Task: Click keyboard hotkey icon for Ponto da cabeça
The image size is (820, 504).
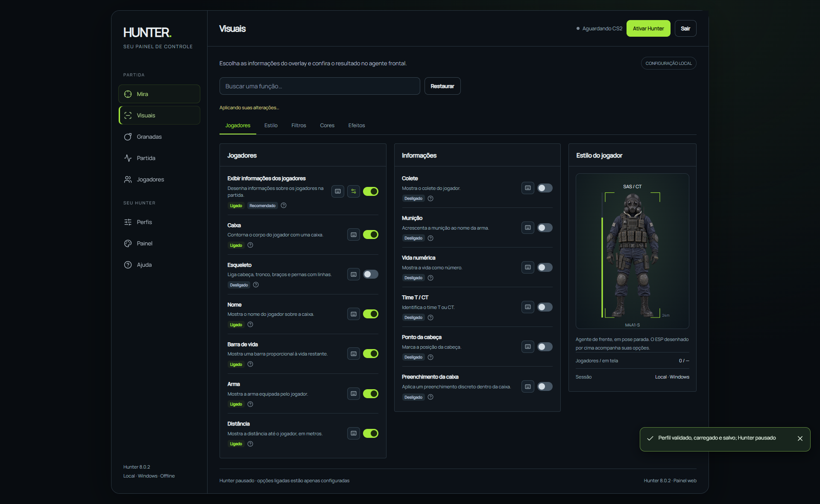Action: pos(528,347)
